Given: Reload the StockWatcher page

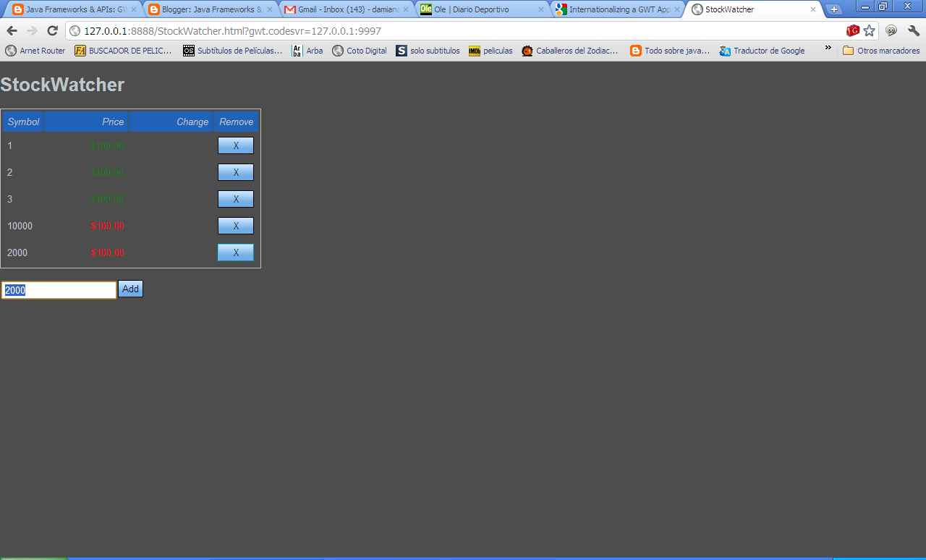Looking at the screenshot, I should coord(51,31).
